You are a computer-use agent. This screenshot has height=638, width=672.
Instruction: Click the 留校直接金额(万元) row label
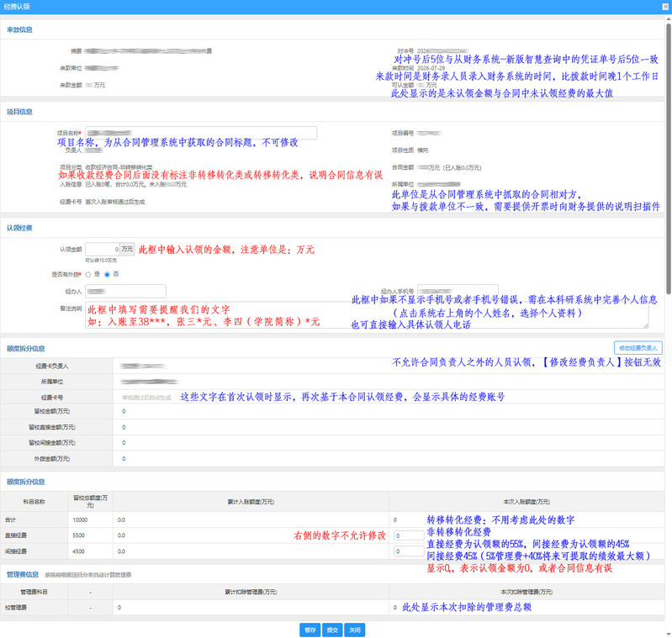[x=52, y=427]
